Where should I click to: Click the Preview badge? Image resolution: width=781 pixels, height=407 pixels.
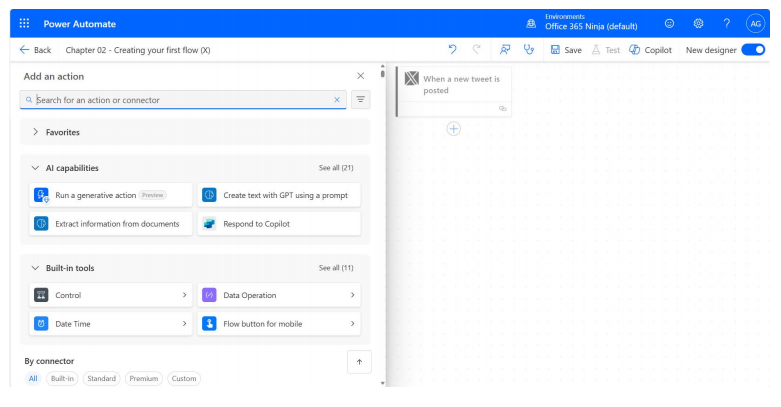pyautogui.click(x=152, y=195)
